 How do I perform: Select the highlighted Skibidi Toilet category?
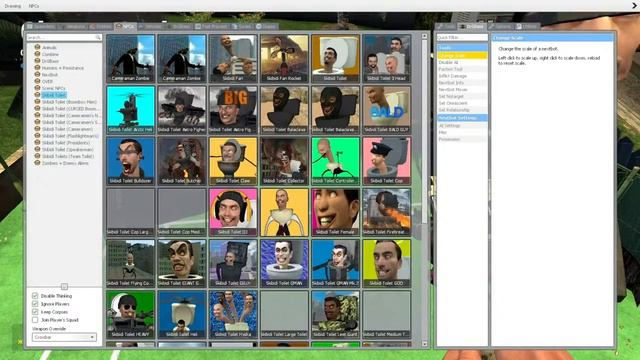click(x=54, y=95)
